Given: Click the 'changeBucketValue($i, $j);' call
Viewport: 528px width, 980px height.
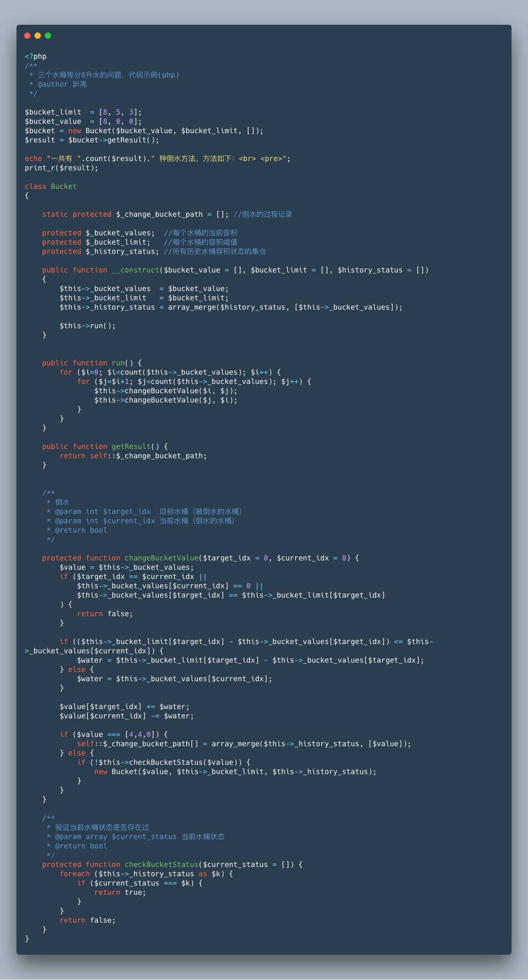Looking at the screenshot, I should pyautogui.click(x=166, y=391).
